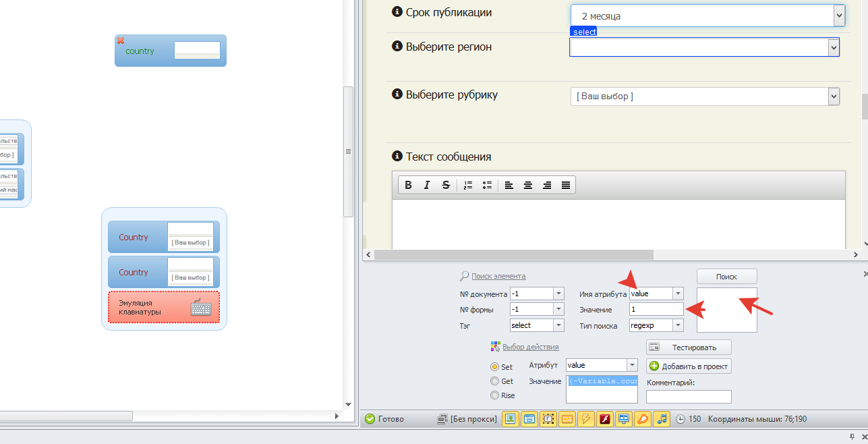Select the Rise radio button
868x444 pixels.
click(495, 395)
